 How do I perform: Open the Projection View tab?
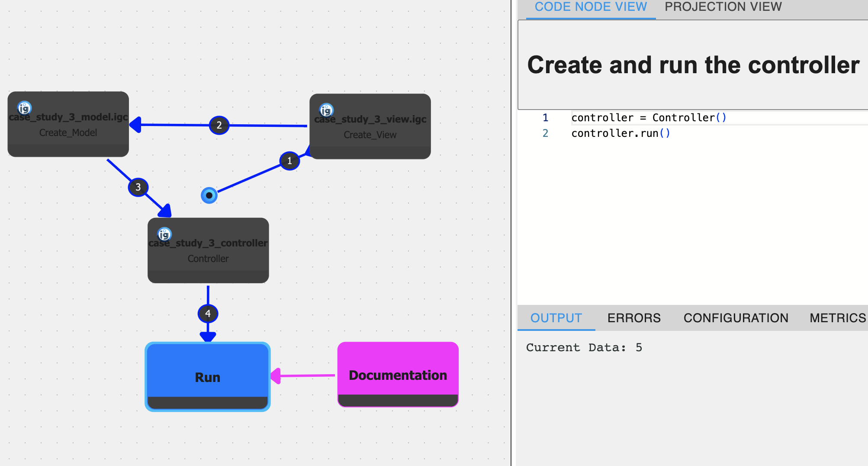point(723,7)
